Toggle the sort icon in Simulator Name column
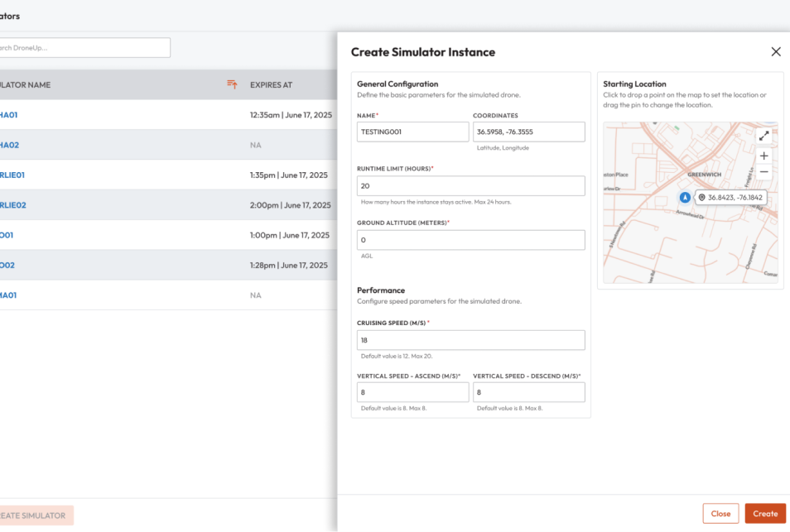The width and height of the screenshot is (790, 532). [x=232, y=84]
